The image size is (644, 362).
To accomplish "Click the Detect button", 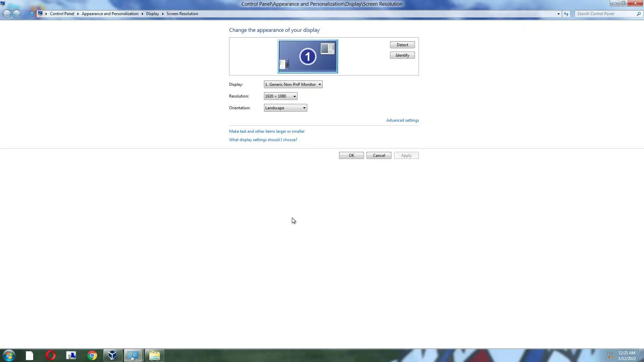I will tap(402, 45).
